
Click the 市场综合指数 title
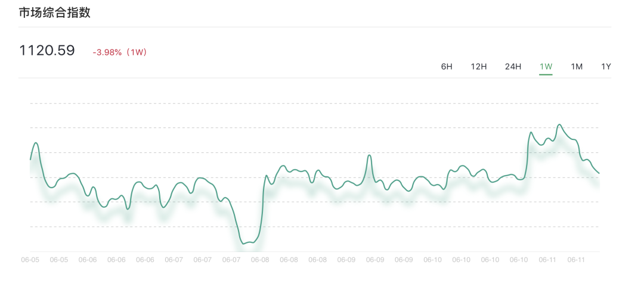[x=55, y=13]
